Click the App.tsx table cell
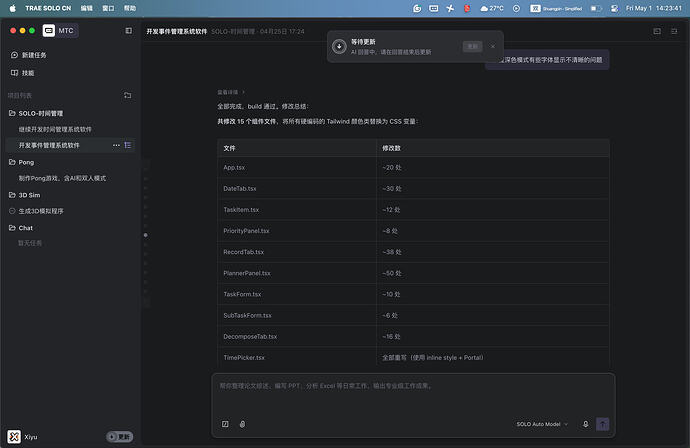This screenshot has height=448, width=690. [297, 168]
